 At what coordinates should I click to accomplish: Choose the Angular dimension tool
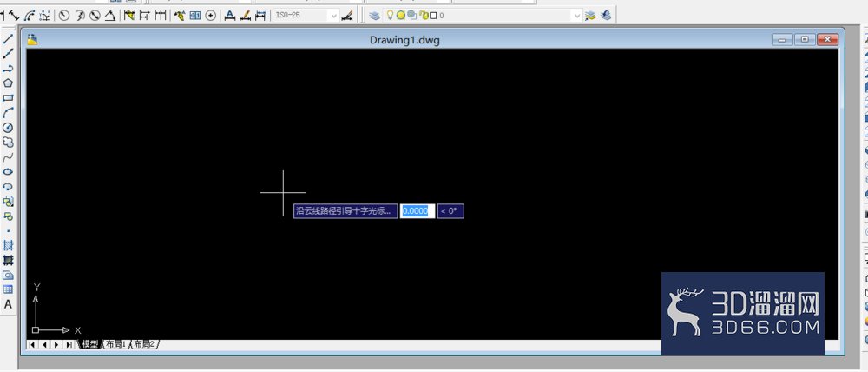(110, 16)
